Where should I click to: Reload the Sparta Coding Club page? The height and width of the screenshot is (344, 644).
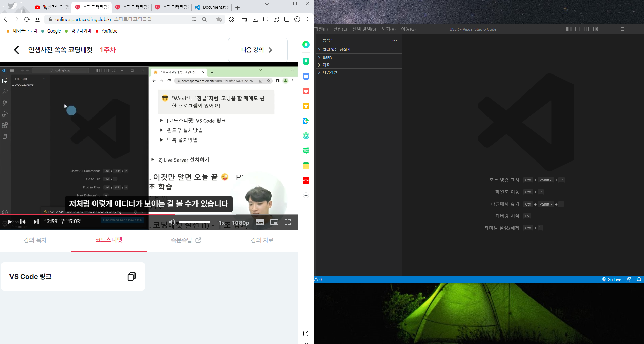27,19
